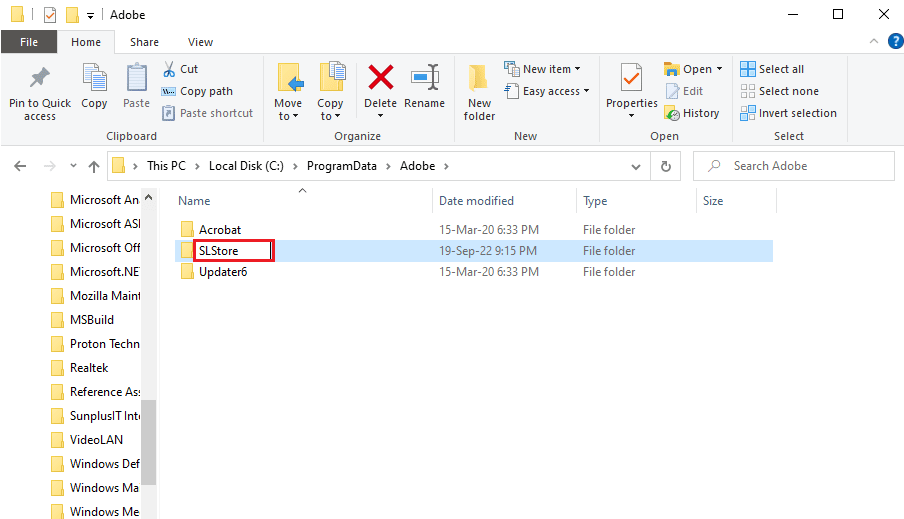This screenshot has height=519, width=904.
Task: Click the quick access Properties checkmark in title bar
Action: tap(50, 14)
